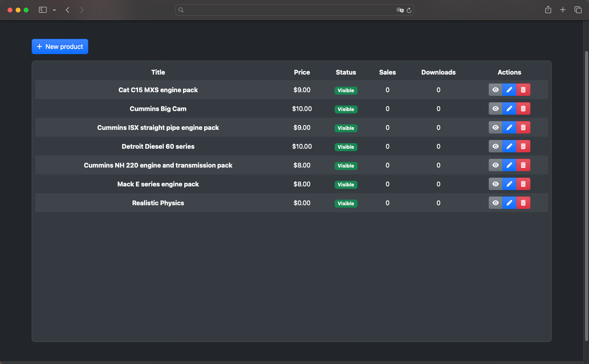589x364 pixels.
Task: Edit the Realistic Physics product
Action: (509, 203)
